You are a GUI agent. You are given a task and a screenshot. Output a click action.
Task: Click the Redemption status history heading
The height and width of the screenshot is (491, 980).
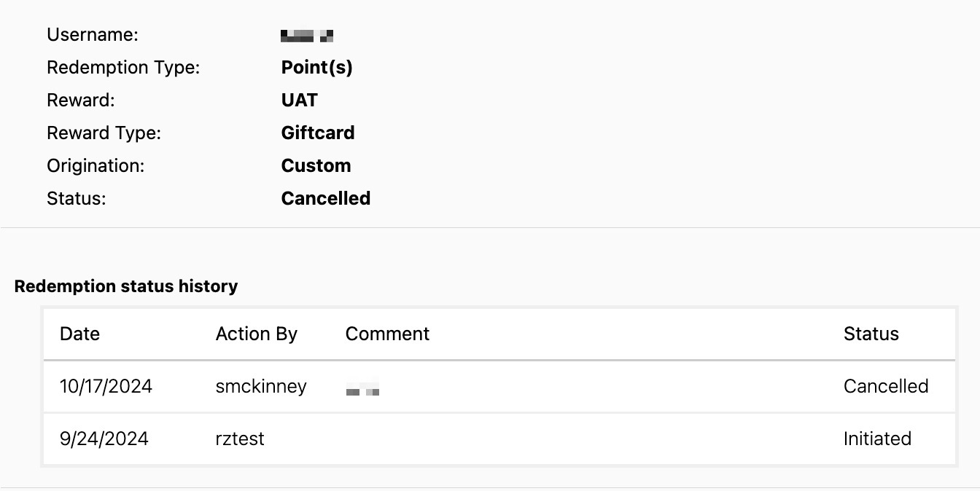click(x=126, y=286)
